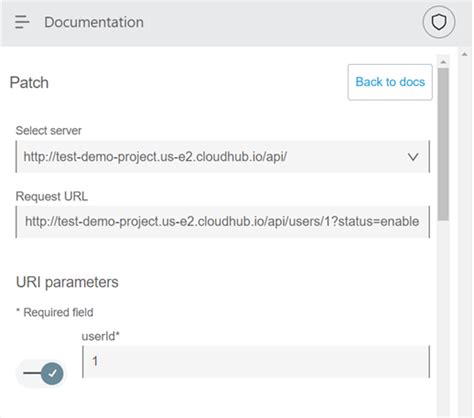Click the Patch method heading
Screen dimensions: 474x418
29,83
